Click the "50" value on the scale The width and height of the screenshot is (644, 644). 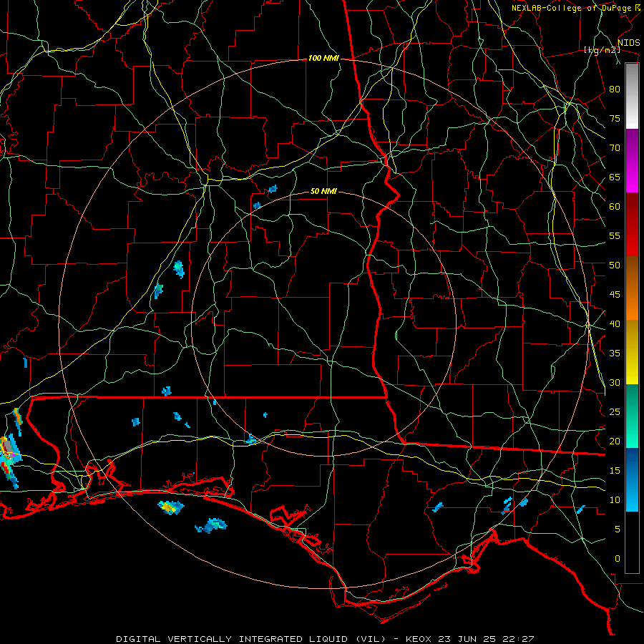point(615,265)
